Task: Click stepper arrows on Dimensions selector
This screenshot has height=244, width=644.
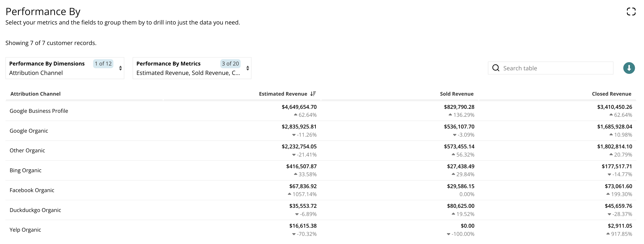Action: pyautogui.click(x=121, y=68)
